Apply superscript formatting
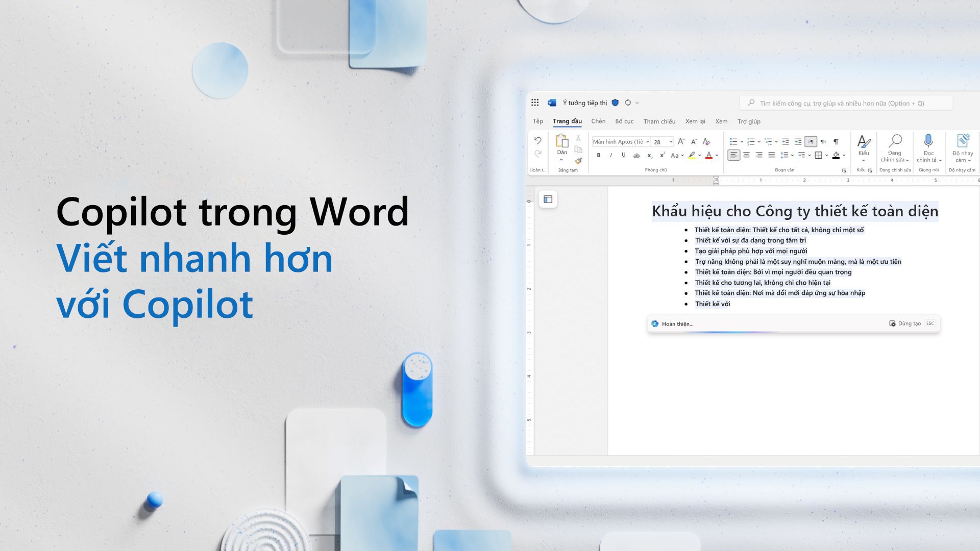This screenshot has height=551, width=980. click(x=662, y=155)
